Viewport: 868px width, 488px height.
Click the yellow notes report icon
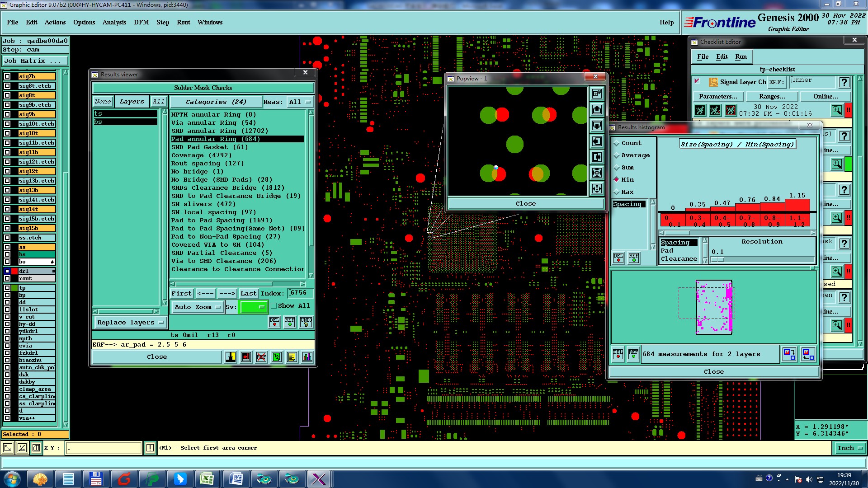pos(292,357)
